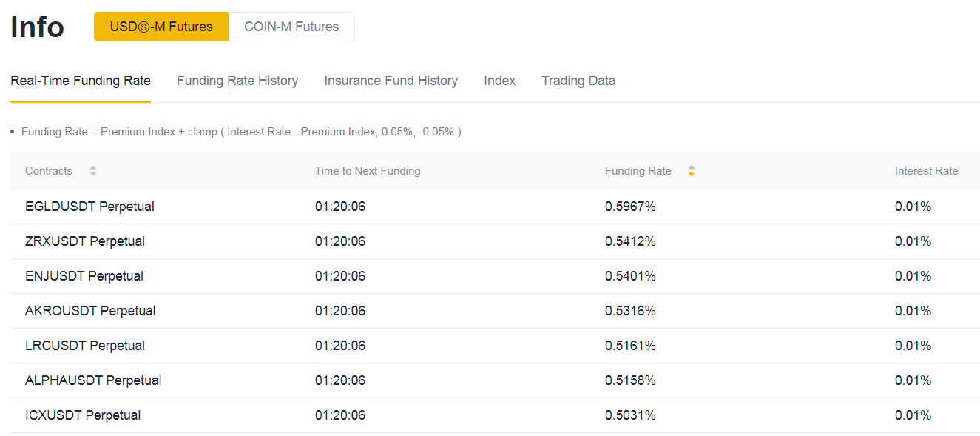The height and width of the screenshot is (436, 980).
Task: Sort contracts using the Contracts sort arrows
Action: 93,171
